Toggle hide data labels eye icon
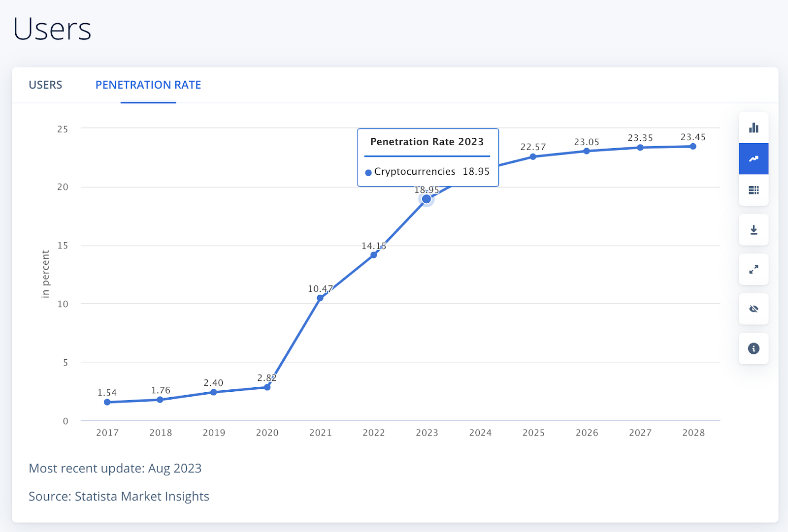 [754, 309]
